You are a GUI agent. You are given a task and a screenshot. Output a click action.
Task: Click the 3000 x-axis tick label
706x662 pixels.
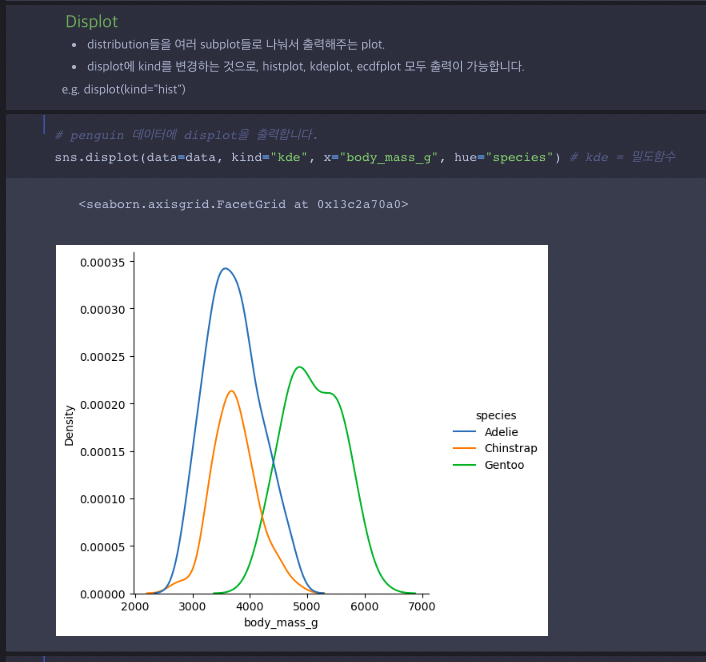(192, 607)
